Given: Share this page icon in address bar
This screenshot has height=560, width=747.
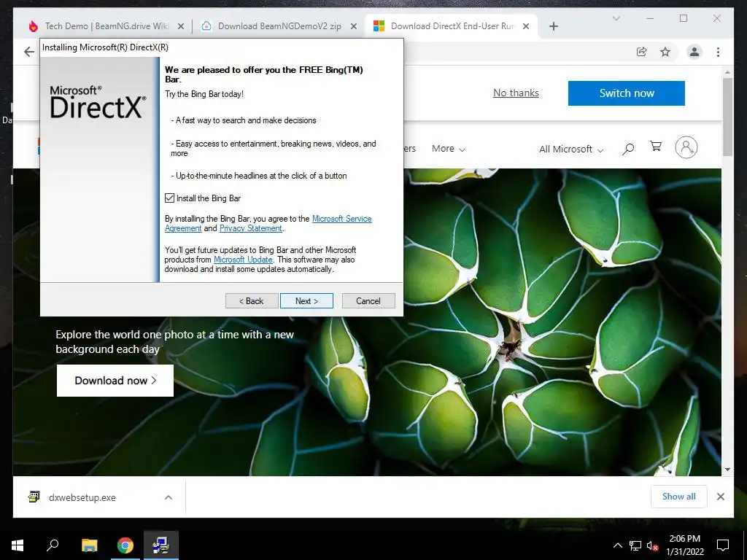Looking at the screenshot, I should [x=642, y=52].
